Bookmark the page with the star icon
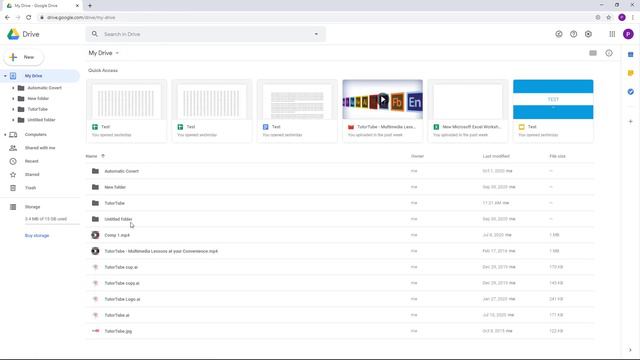 [x=609, y=18]
